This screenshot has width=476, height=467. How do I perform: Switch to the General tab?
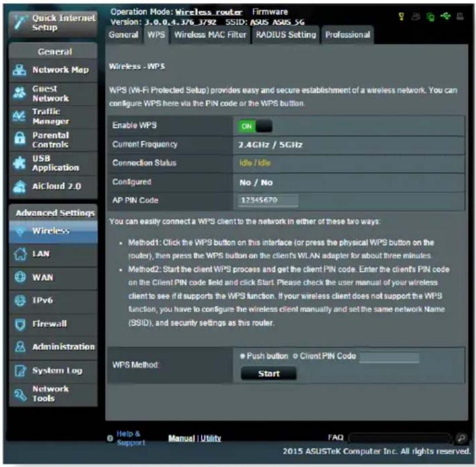[x=124, y=35]
